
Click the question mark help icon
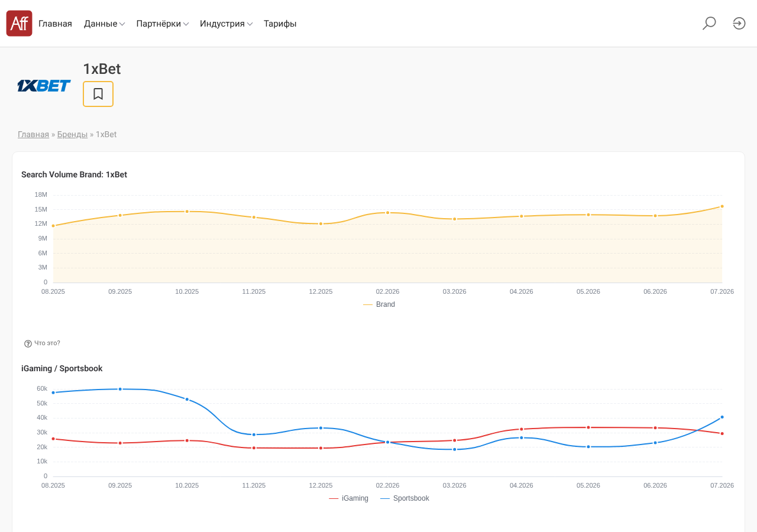(28, 343)
